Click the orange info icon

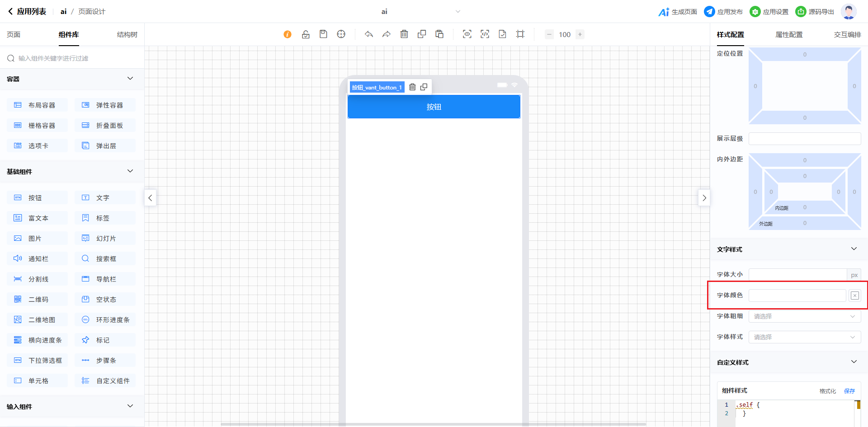(x=288, y=34)
